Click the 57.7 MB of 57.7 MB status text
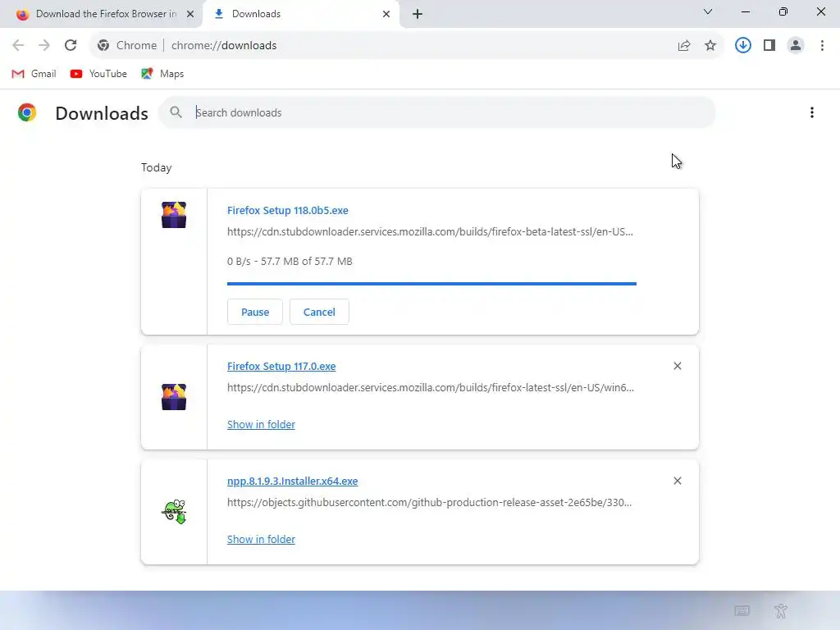Image resolution: width=840 pixels, height=630 pixels. pyautogui.click(x=307, y=262)
